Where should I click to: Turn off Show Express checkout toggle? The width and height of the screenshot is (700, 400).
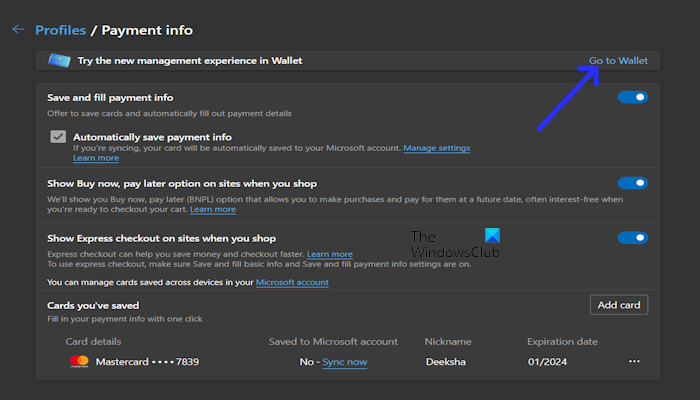(632, 238)
